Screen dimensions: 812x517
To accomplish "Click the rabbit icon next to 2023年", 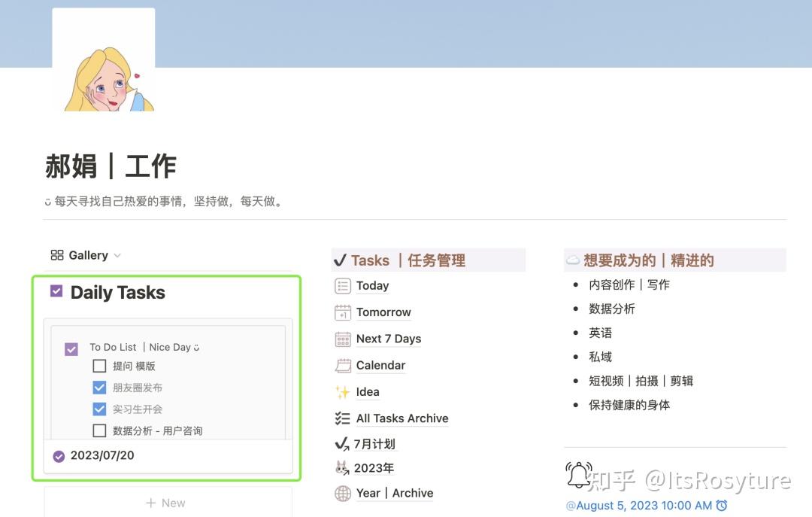I will point(342,467).
